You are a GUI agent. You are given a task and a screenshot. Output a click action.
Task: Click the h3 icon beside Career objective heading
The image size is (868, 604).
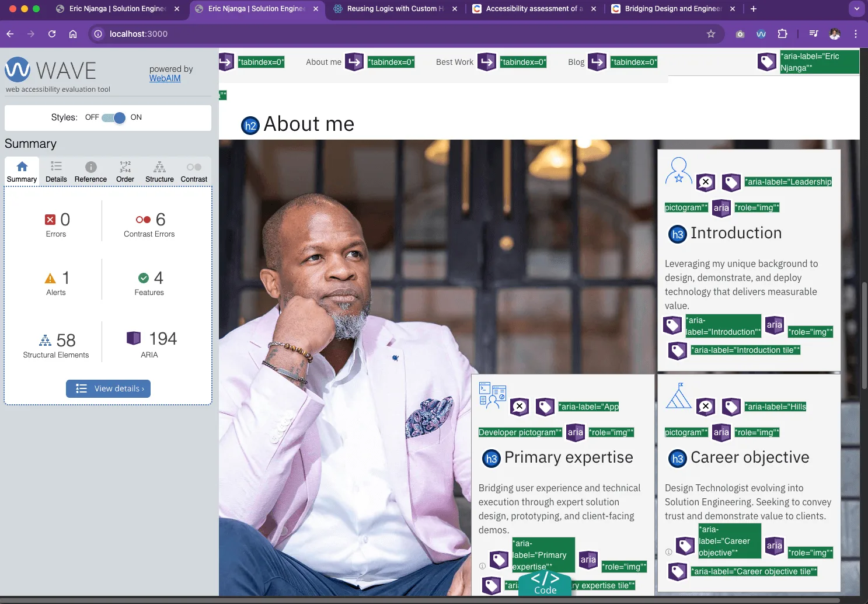(x=677, y=459)
